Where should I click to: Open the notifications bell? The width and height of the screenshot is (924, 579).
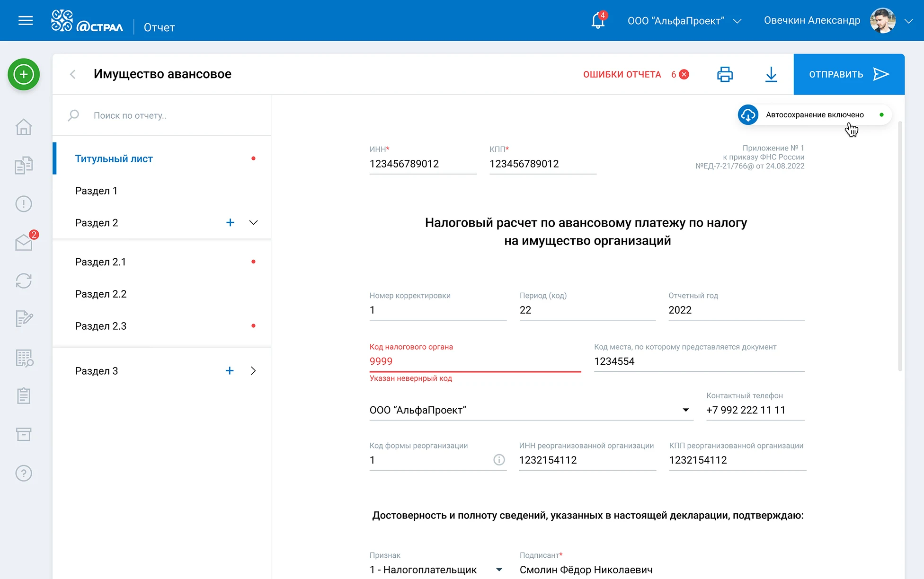[598, 20]
